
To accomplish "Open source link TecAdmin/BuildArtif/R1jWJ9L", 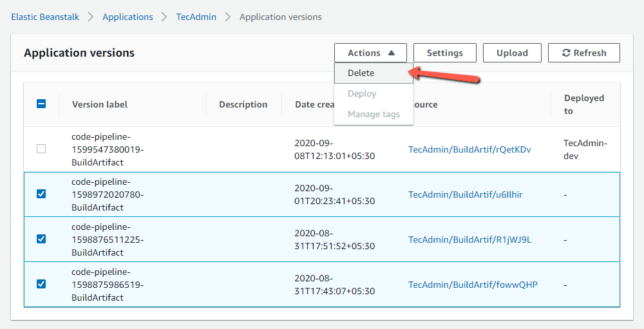I will [x=470, y=240].
